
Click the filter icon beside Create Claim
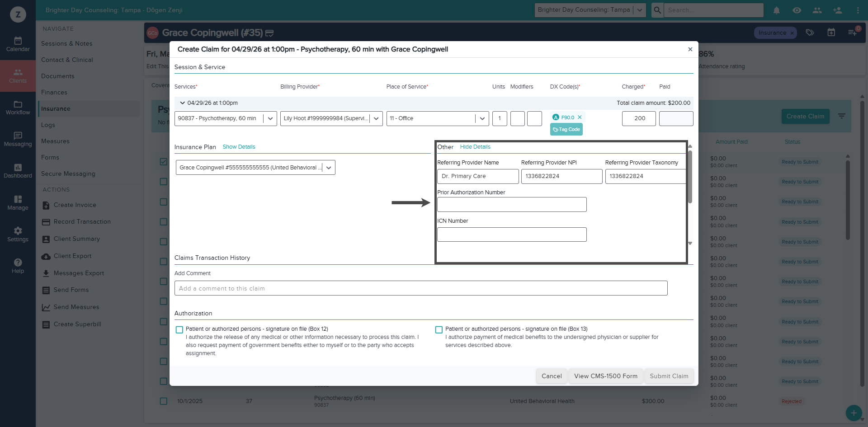(x=842, y=116)
